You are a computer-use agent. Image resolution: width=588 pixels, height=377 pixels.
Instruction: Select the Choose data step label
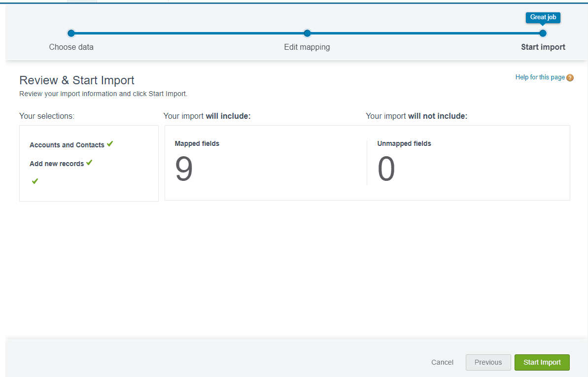click(x=71, y=47)
